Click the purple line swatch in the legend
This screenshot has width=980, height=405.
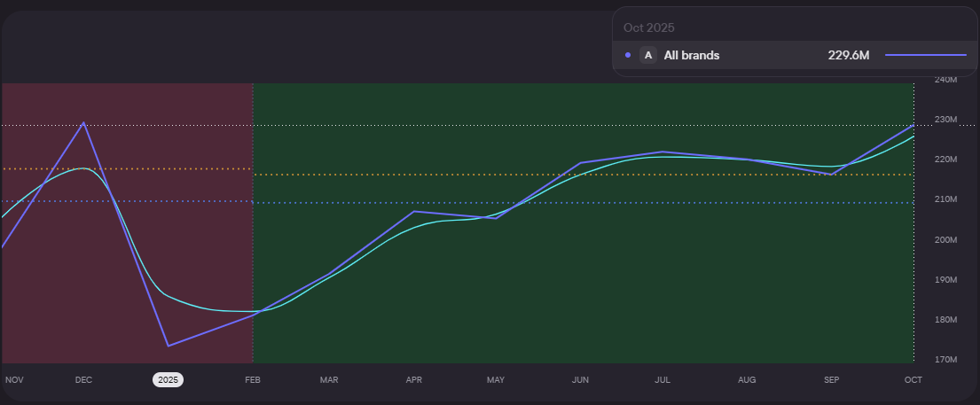click(x=925, y=55)
